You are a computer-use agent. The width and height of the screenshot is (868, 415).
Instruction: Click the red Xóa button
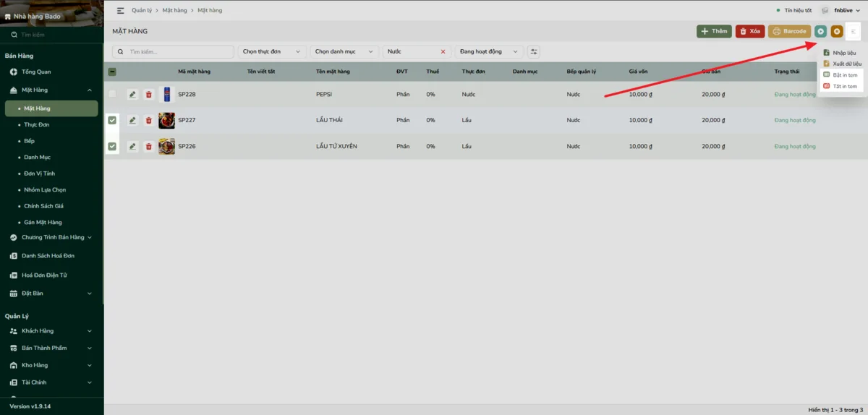(750, 31)
